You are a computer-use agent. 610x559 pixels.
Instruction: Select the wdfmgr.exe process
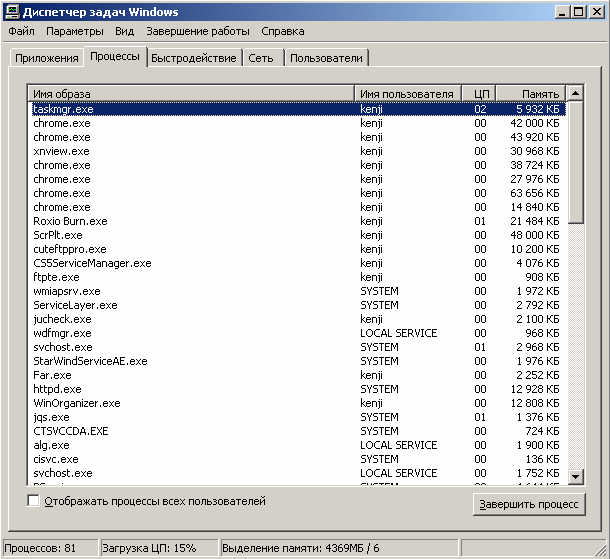(298, 333)
